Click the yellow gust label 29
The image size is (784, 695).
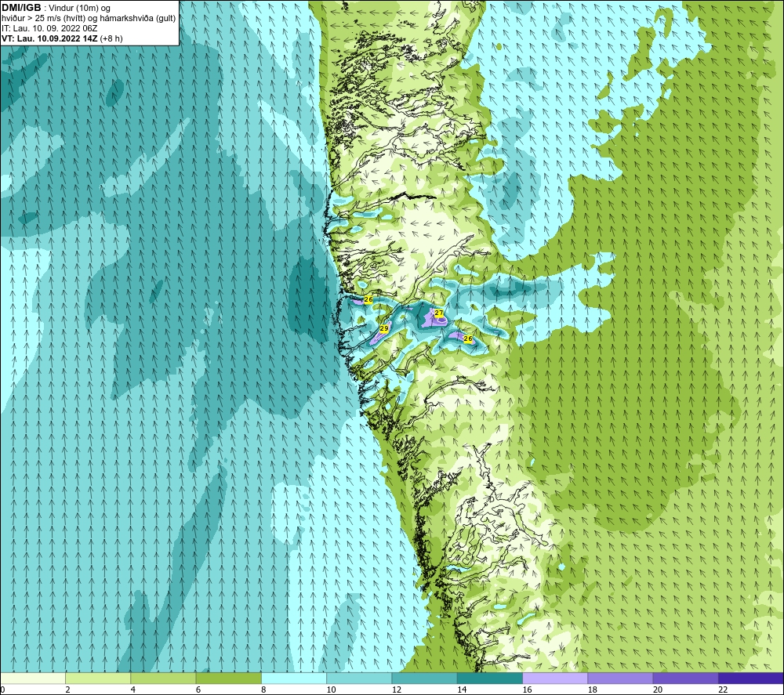coord(384,328)
